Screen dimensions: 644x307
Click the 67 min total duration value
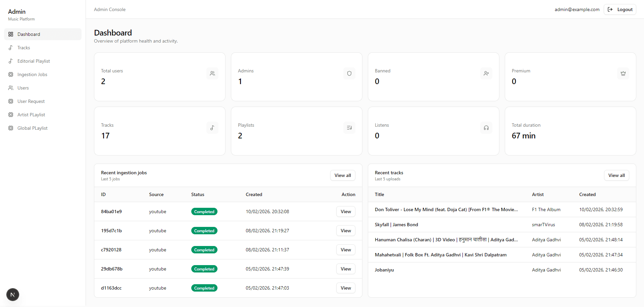click(524, 136)
